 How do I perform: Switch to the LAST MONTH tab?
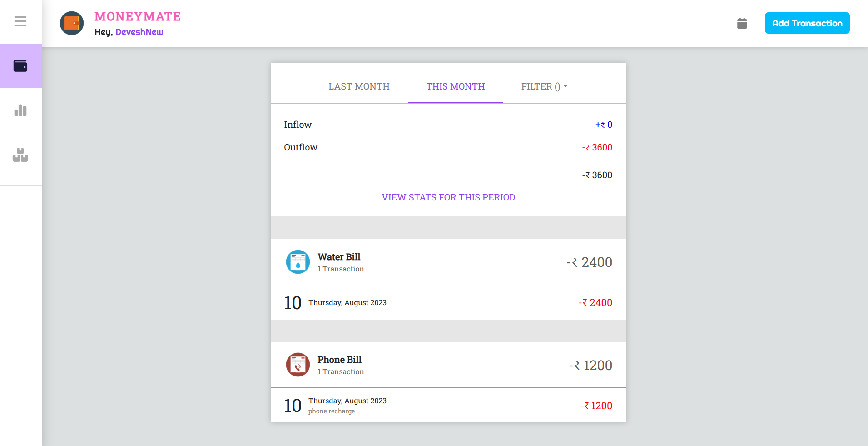click(359, 86)
